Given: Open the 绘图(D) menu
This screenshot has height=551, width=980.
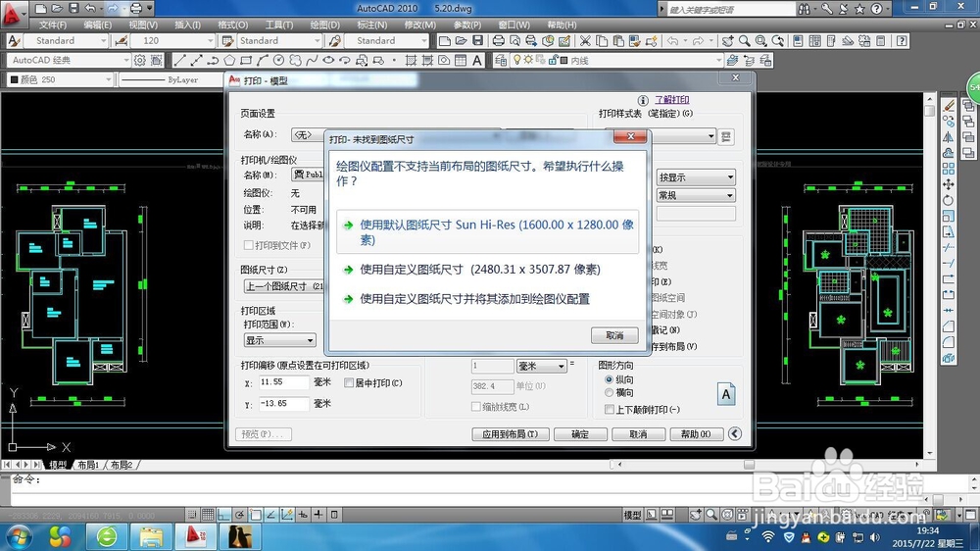Looking at the screenshot, I should tap(325, 25).
